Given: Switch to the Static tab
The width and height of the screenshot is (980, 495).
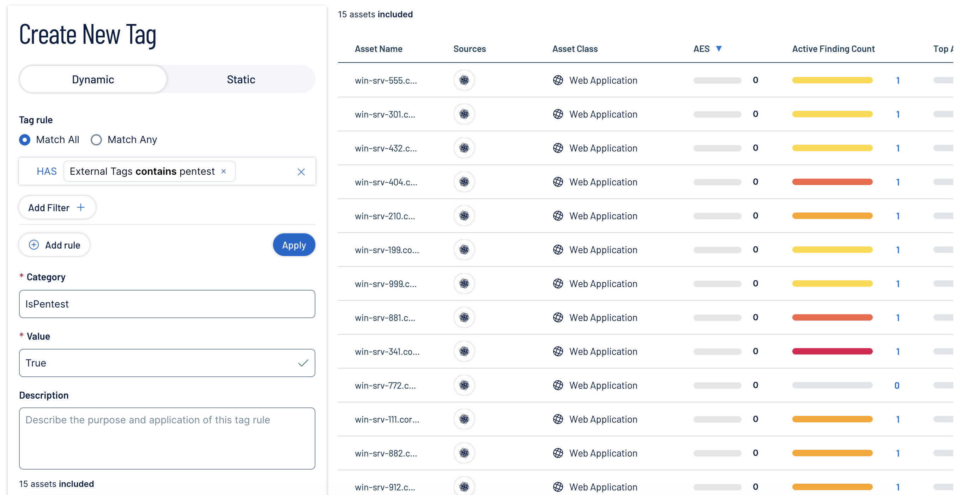Looking at the screenshot, I should (241, 79).
